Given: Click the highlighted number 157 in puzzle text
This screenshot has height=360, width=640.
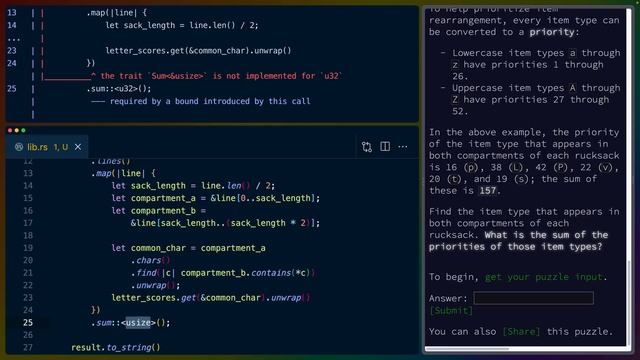Looking at the screenshot, I should click(x=488, y=191).
